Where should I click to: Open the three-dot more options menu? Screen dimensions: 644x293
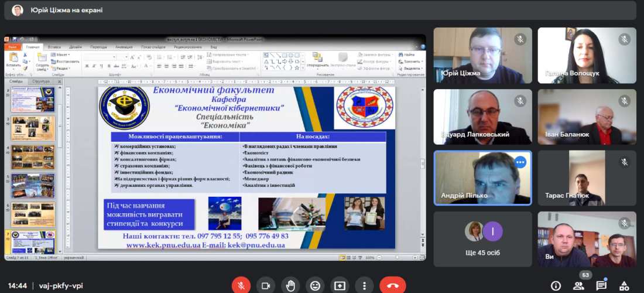pos(364,285)
